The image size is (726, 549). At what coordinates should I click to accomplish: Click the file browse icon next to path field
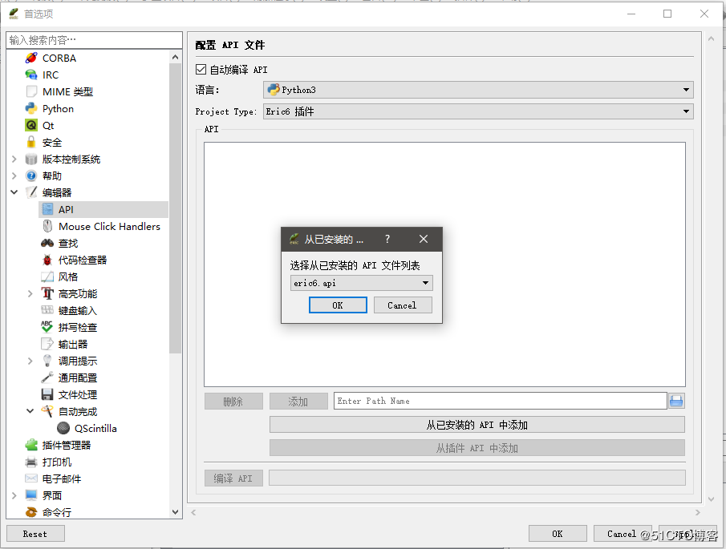(676, 401)
